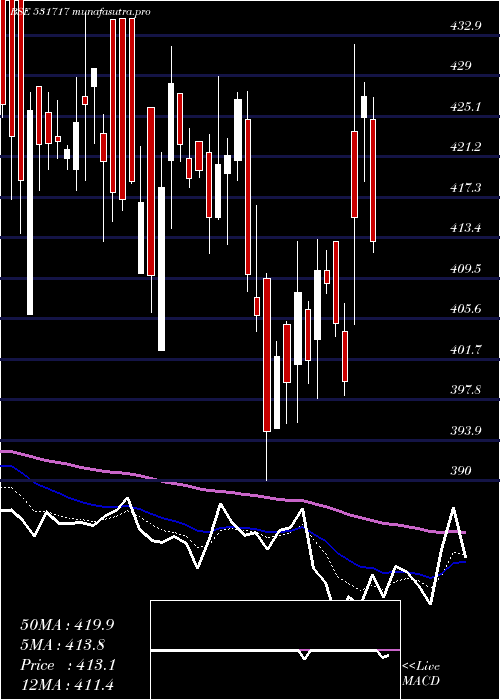Screen dimensions: 500x700
Task: Click the Price : 413.1 legend text
Action: (x=68, y=665)
